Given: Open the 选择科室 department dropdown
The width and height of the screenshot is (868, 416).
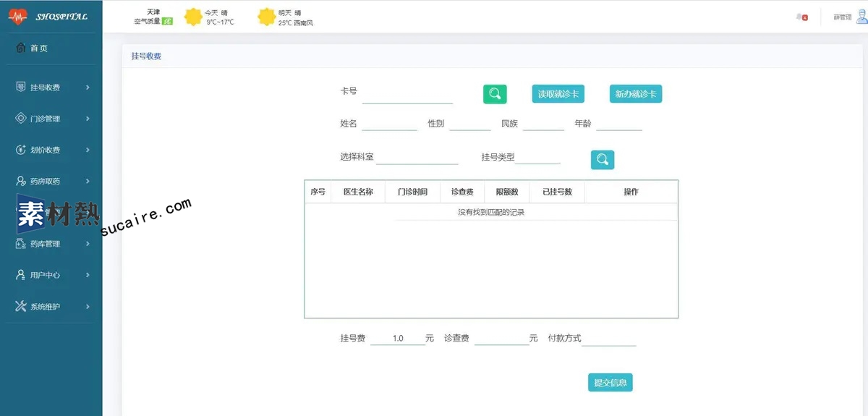Looking at the screenshot, I should [417, 158].
